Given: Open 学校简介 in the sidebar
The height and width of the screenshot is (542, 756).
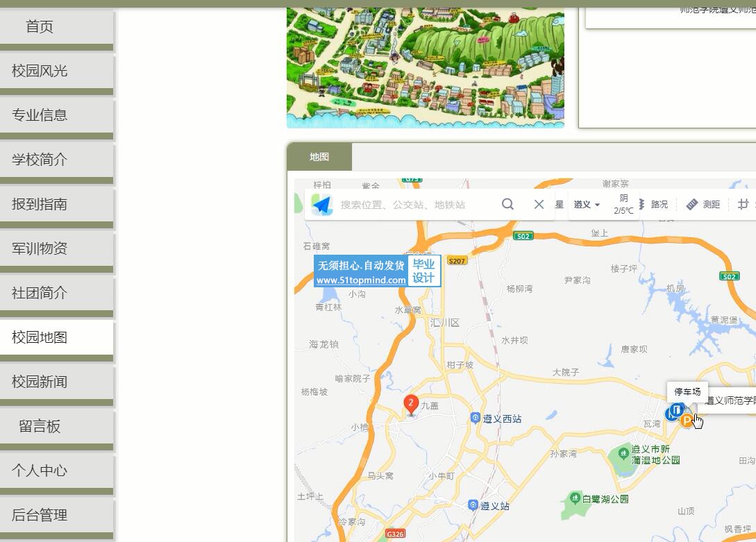Looking at the screenshot, I should tap(57, 160).
